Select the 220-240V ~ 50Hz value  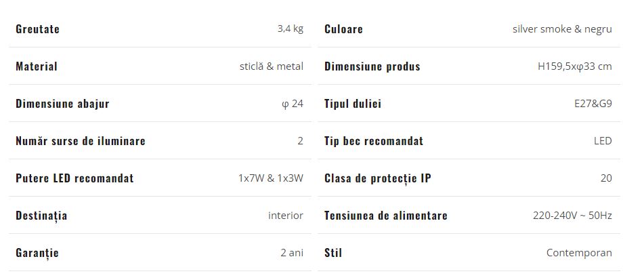572,216
